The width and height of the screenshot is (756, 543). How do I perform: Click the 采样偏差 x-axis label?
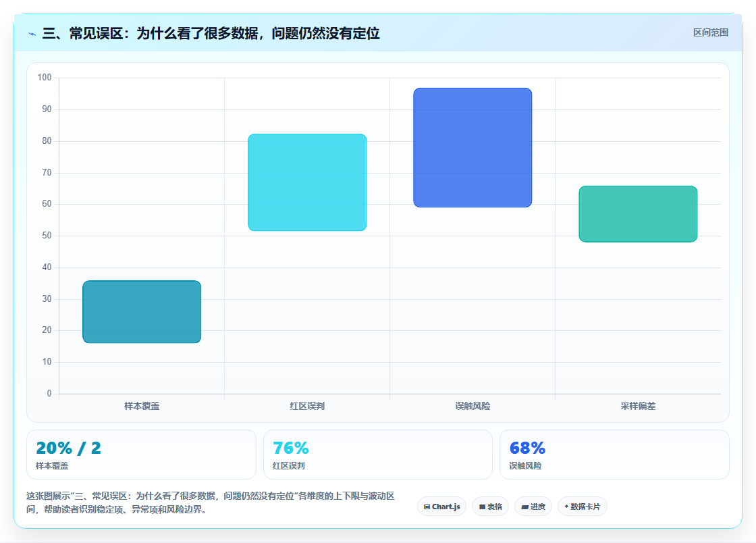coord(638,406)
